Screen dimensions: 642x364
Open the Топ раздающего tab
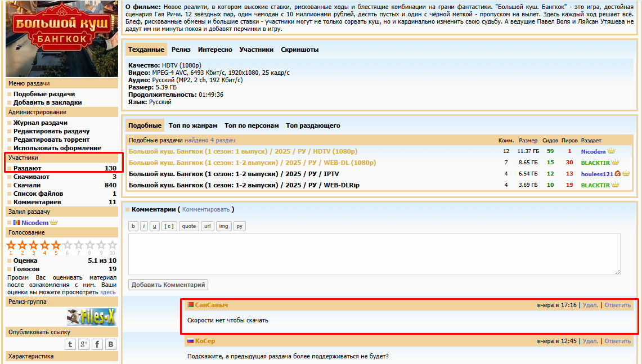point(313,125)
